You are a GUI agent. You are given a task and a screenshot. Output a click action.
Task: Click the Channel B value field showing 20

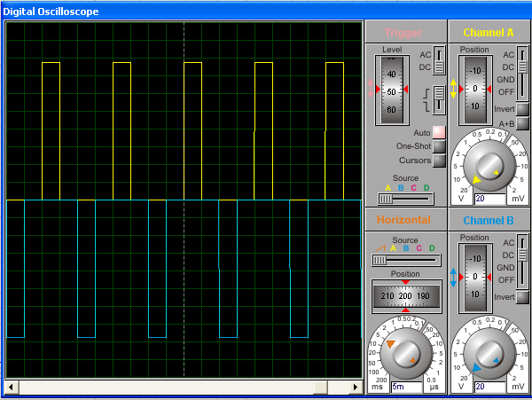click(490, 387)
